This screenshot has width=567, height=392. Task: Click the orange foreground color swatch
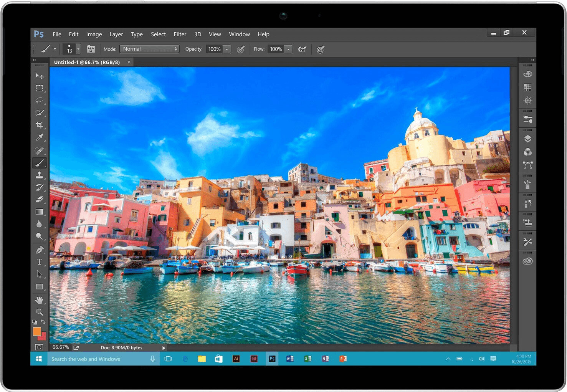(37, 331)
